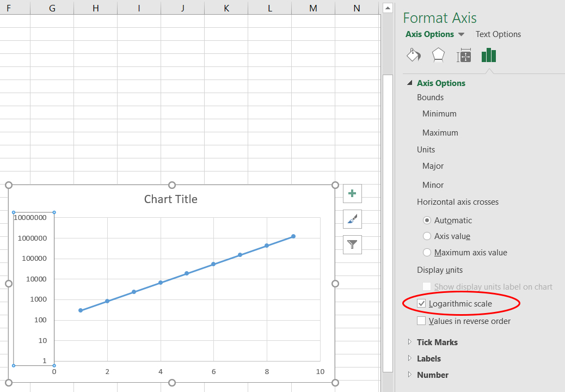Choose the Maximum axis value radio option
Screen dimensions: 565x392
[427, 253]
